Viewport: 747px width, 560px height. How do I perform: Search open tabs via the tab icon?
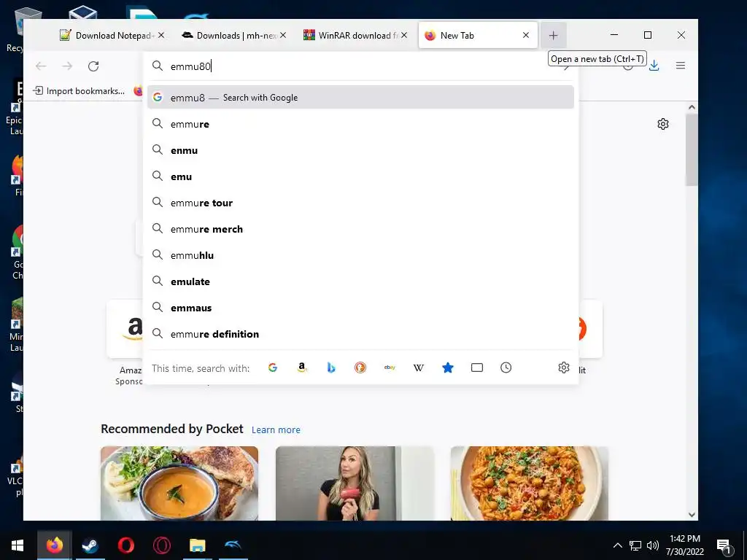pos(477,367)
